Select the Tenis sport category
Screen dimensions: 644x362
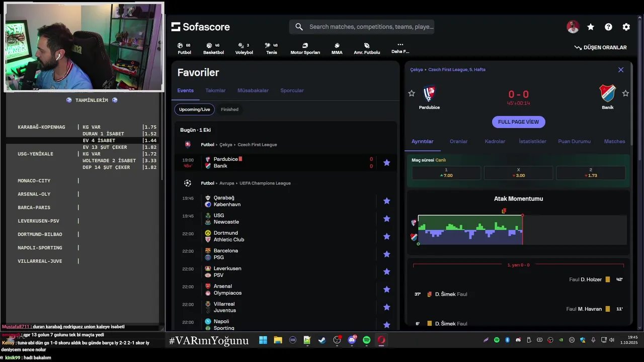(x=272, y=49)
